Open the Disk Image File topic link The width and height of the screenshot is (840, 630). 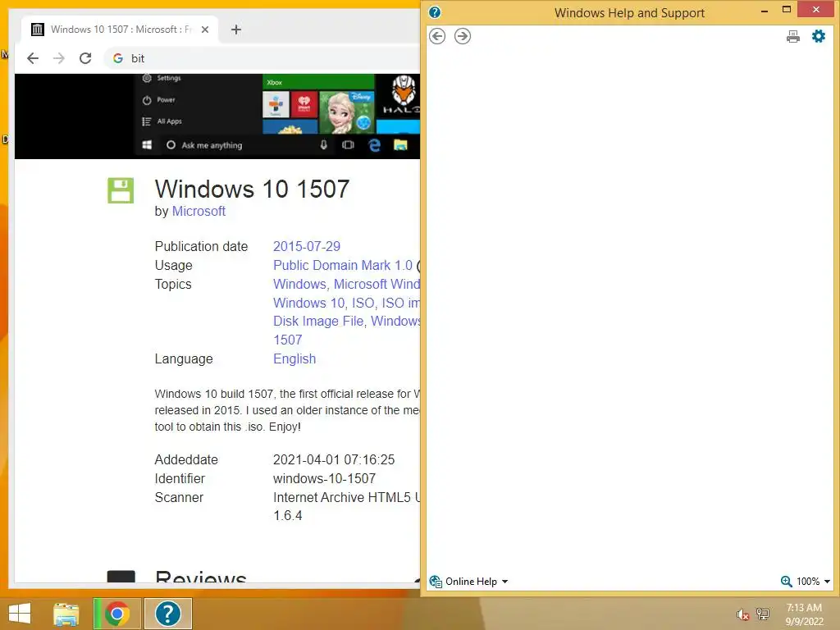(319, 321)
